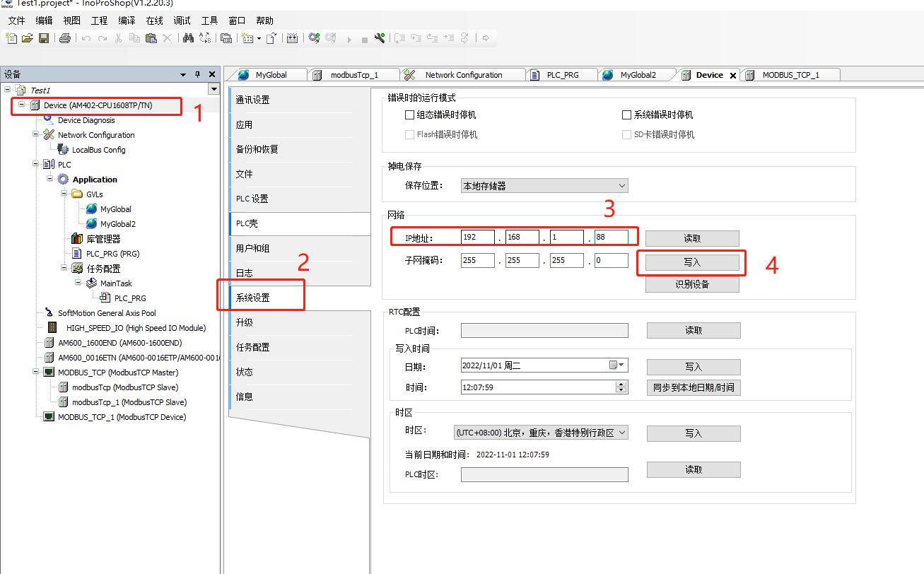Open the 保存位置 本地存储器 dropdown
The image size is (924, 574).
pos(544,186)
